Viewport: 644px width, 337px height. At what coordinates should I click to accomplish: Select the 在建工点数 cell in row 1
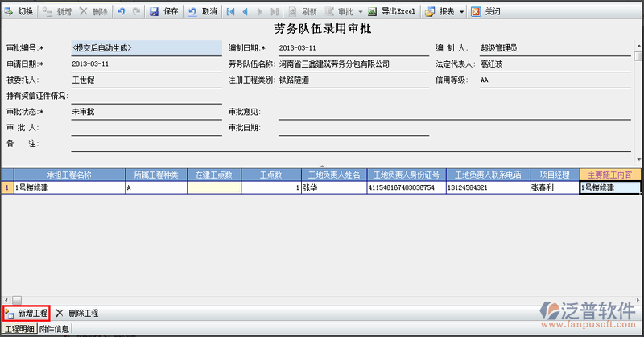[213, 187]
